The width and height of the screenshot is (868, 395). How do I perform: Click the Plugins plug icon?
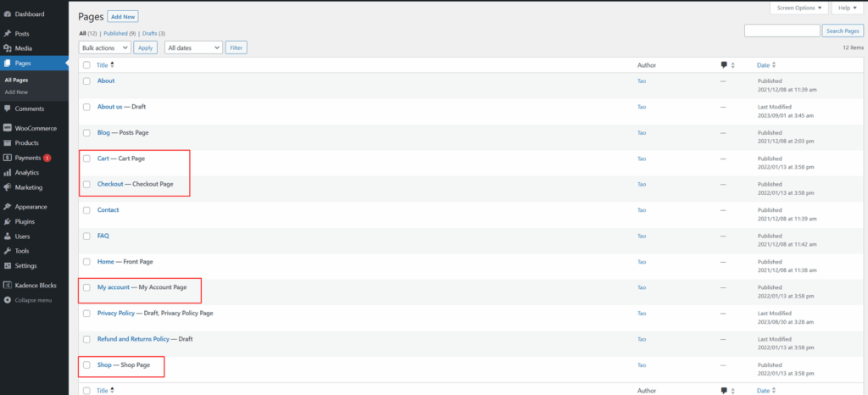click(x=8, y=221)
